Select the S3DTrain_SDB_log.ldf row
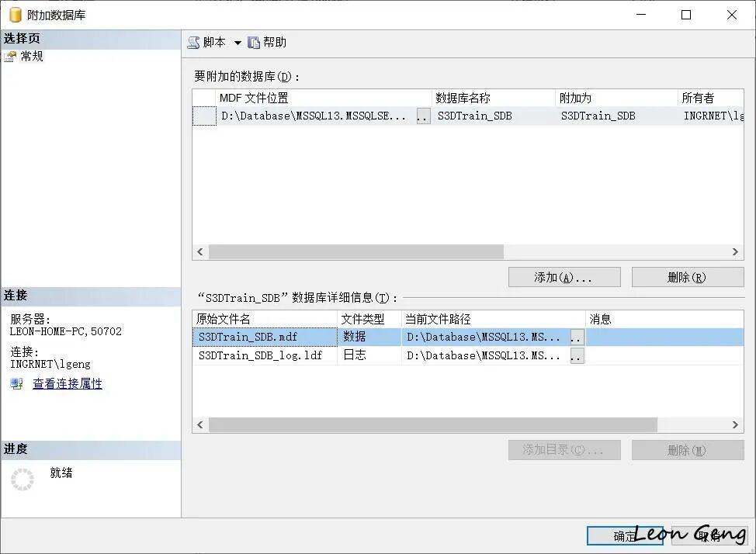Viewport: 756px width, 554px height. tap(468, 356)
